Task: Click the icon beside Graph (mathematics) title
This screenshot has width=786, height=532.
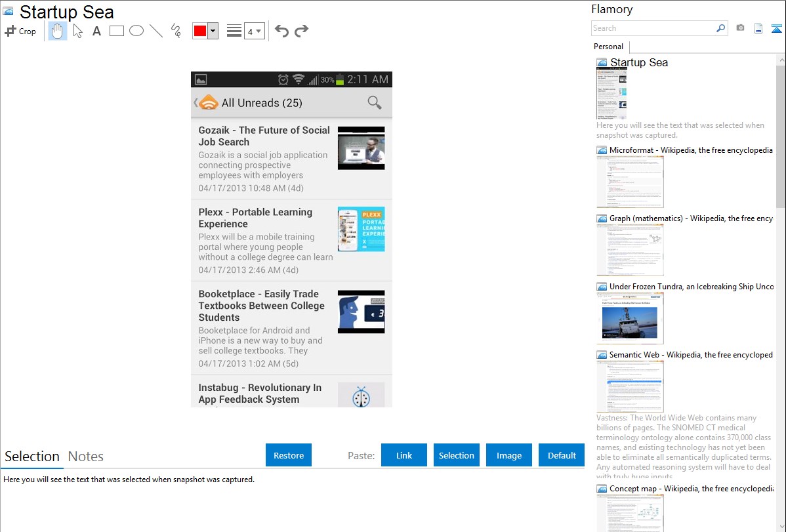Action: pos(602,218)
